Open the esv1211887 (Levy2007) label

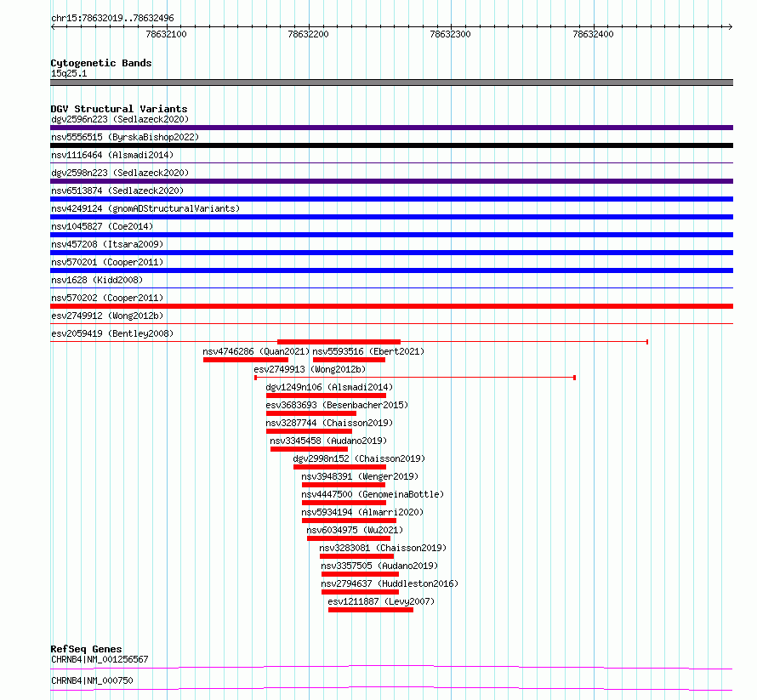point(381,601)
